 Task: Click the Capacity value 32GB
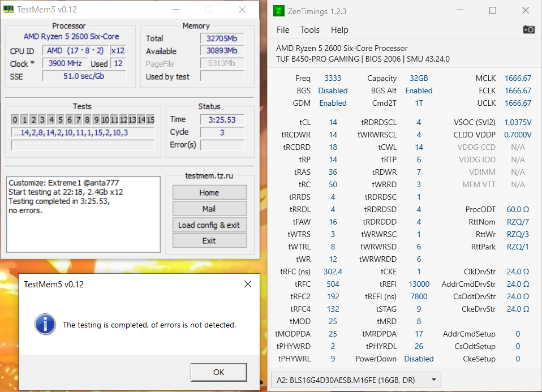point(419,78)
